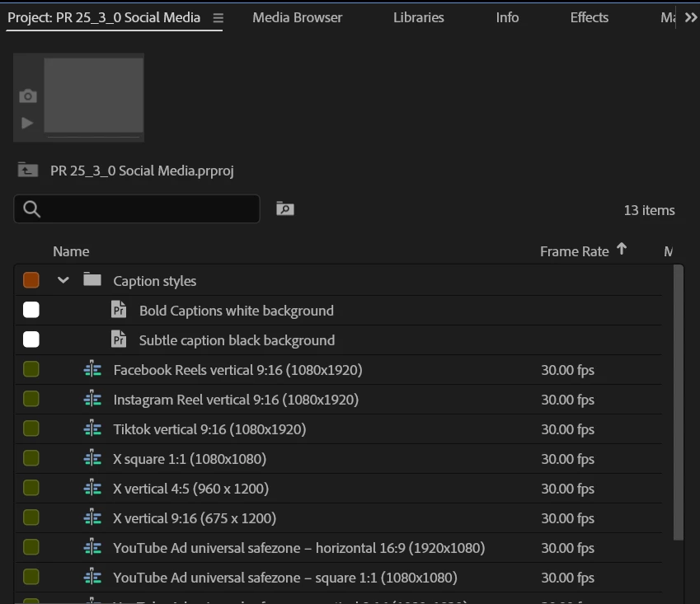
Task: Click sequence icon for YouTube Ad square
Action: point(92,577)
